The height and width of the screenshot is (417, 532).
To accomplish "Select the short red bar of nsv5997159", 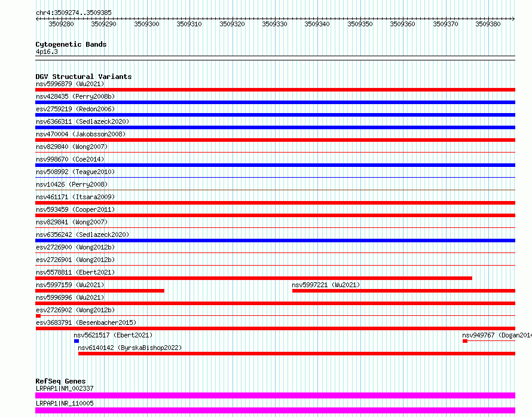I will (100, 291).
